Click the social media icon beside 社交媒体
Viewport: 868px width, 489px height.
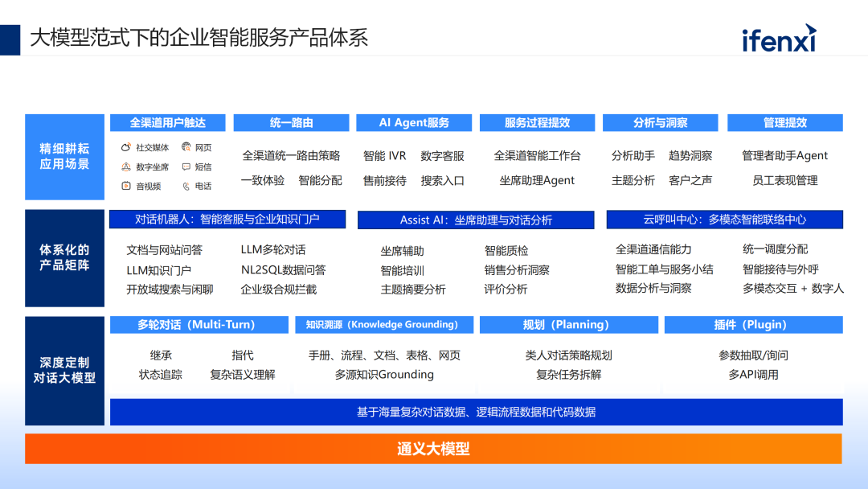(125, 147)
